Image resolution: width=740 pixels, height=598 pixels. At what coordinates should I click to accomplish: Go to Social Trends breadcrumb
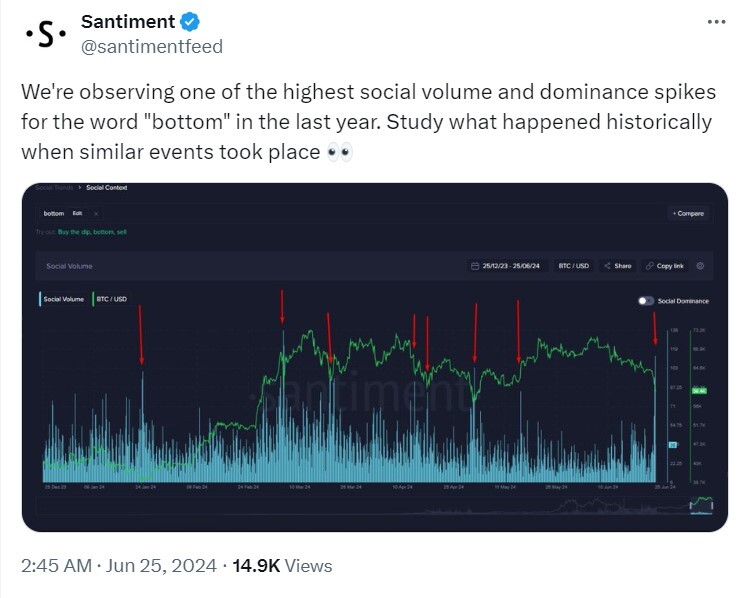tap(54, 188)
